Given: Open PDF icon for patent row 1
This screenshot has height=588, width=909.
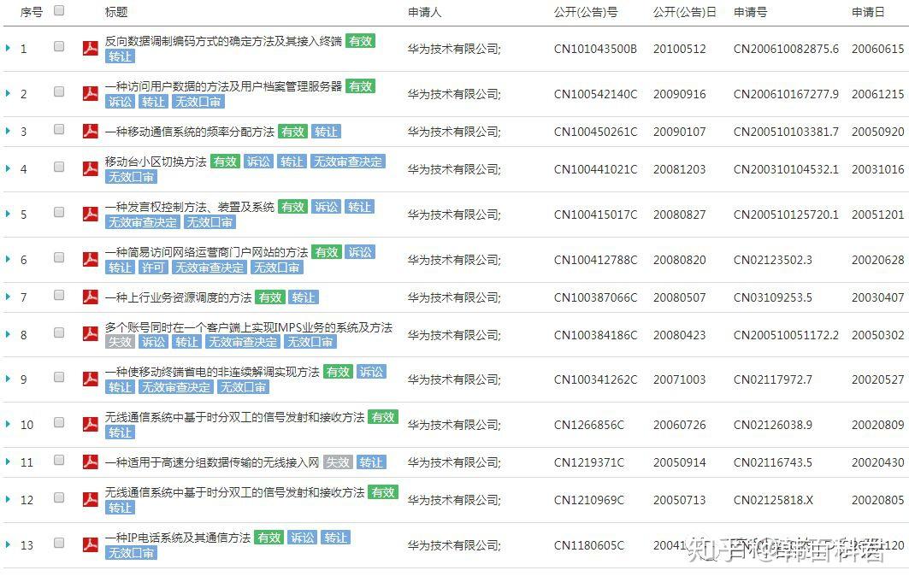Looking at the screenshot, I should [x=90, y=48].
